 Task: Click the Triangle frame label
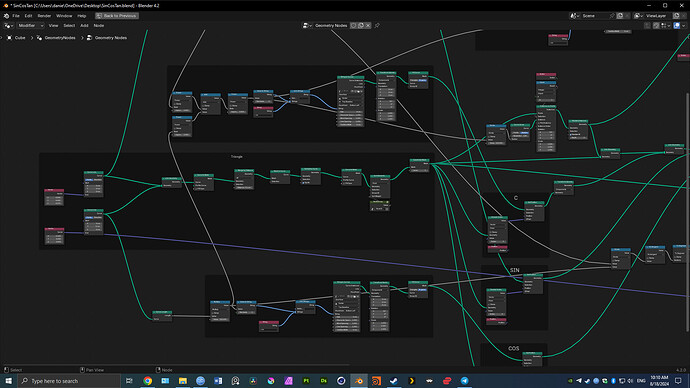(x=237, y=157)
